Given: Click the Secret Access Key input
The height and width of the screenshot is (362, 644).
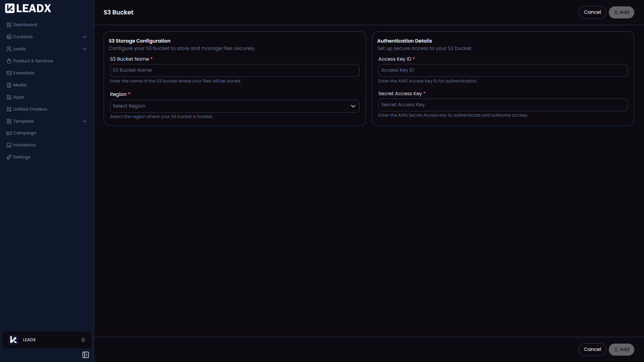Looking at the screenshot, I should [503, 105].
